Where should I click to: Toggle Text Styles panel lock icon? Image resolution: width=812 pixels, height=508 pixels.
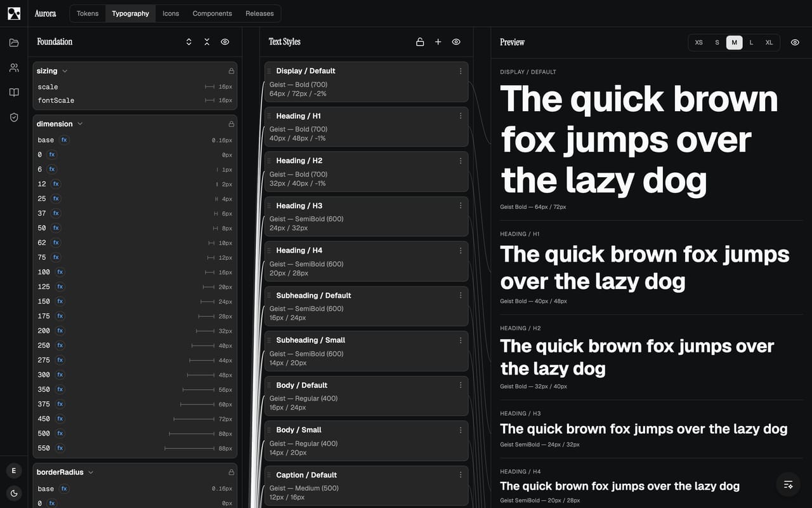pyautogui.click(x=420, y=42)
